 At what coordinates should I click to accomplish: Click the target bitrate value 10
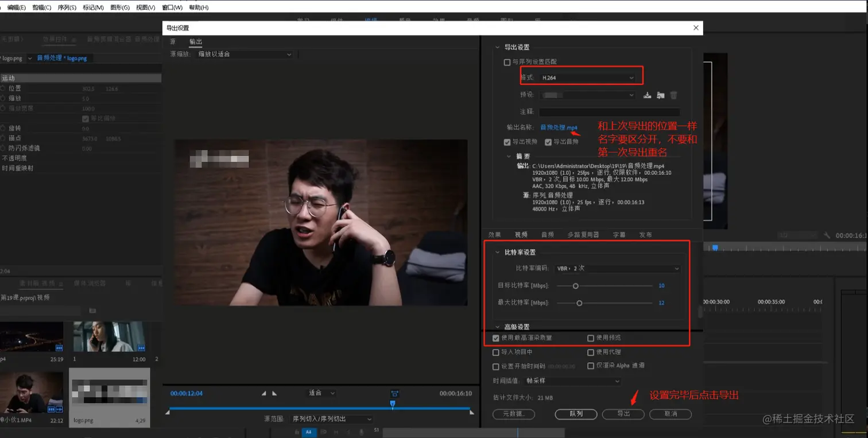(661, 286)
